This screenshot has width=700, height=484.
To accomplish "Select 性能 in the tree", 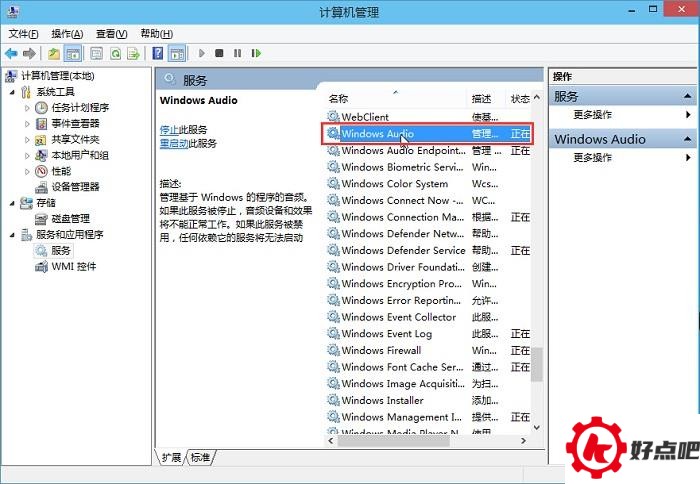I will click(61, 171).
